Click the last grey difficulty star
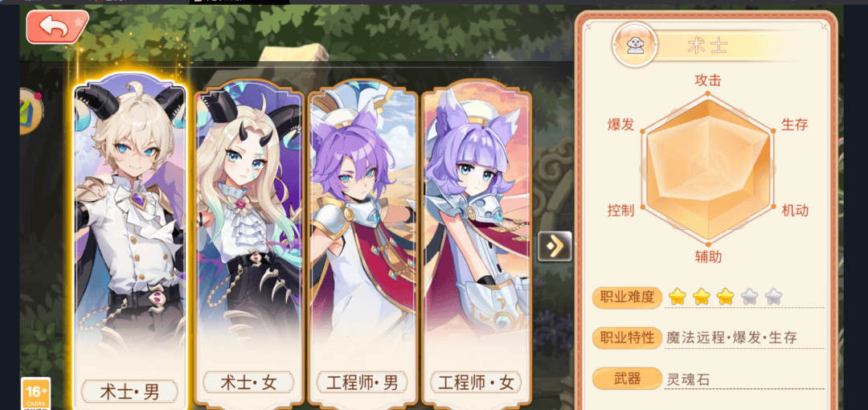 (x=773, y=297)
